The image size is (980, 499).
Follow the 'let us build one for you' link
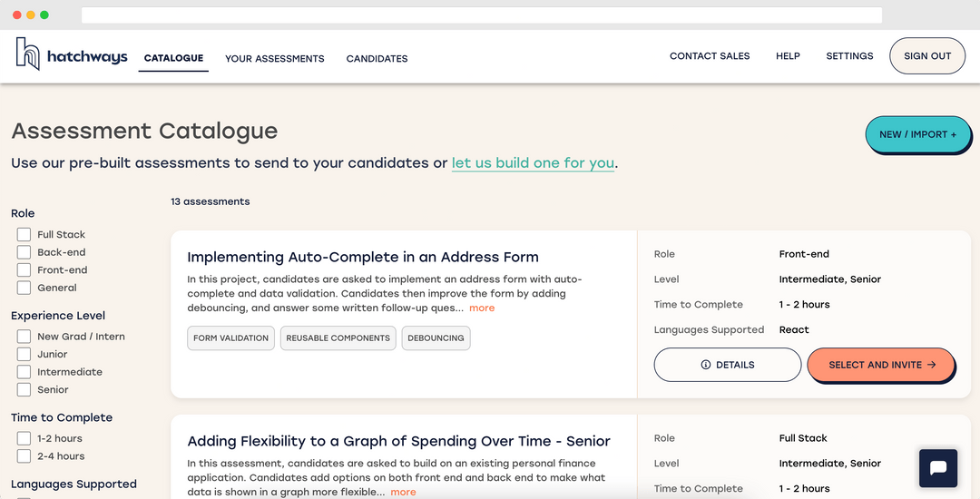point(533,163)
